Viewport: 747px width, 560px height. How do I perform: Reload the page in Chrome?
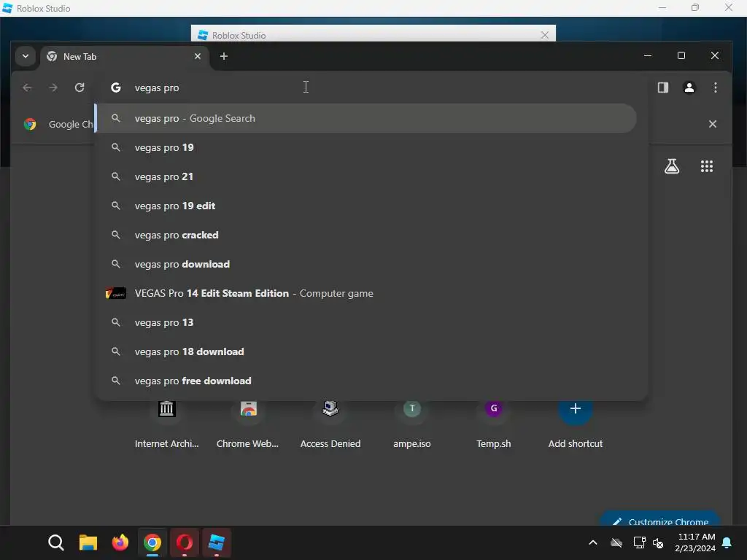click(80, 87)
